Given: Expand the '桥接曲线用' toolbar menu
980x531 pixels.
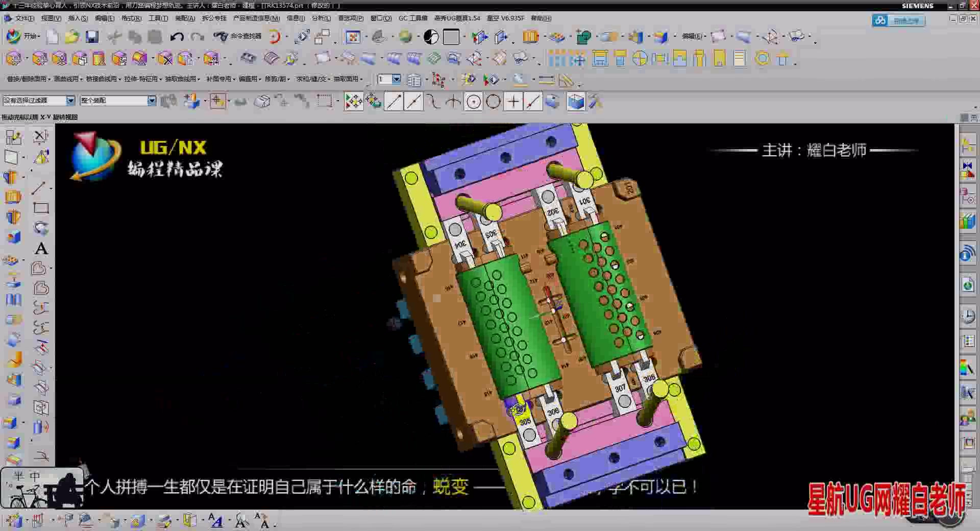Looking at the screenshot, I should click(x=104, y=79).
